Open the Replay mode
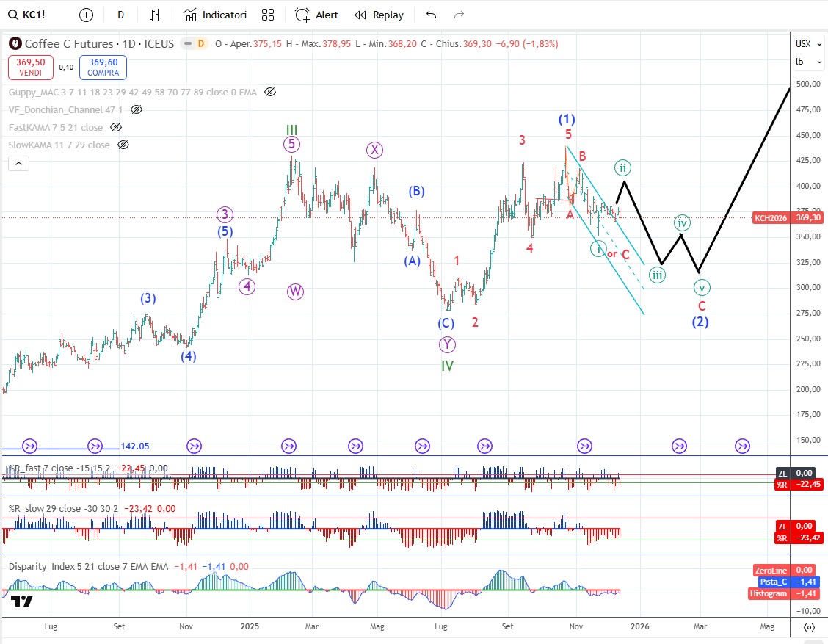Viewport: 828px width, 644px height. tap(379, 15)
